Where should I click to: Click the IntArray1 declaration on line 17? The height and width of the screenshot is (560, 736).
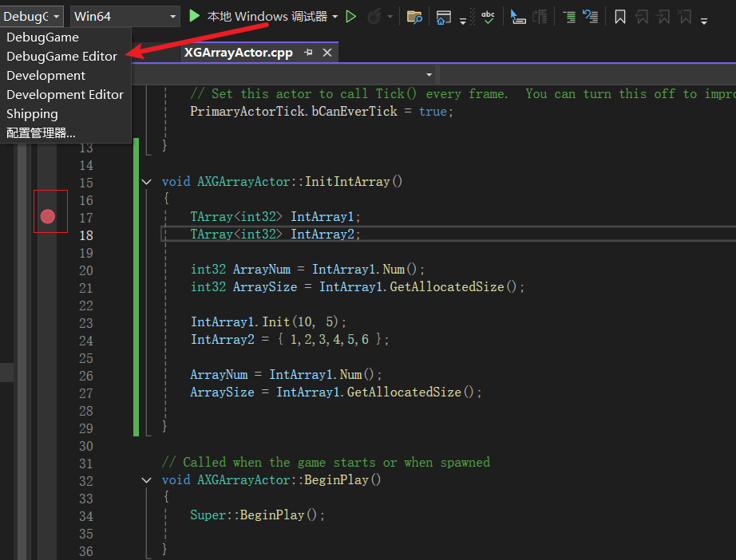[x=275, y=217]
